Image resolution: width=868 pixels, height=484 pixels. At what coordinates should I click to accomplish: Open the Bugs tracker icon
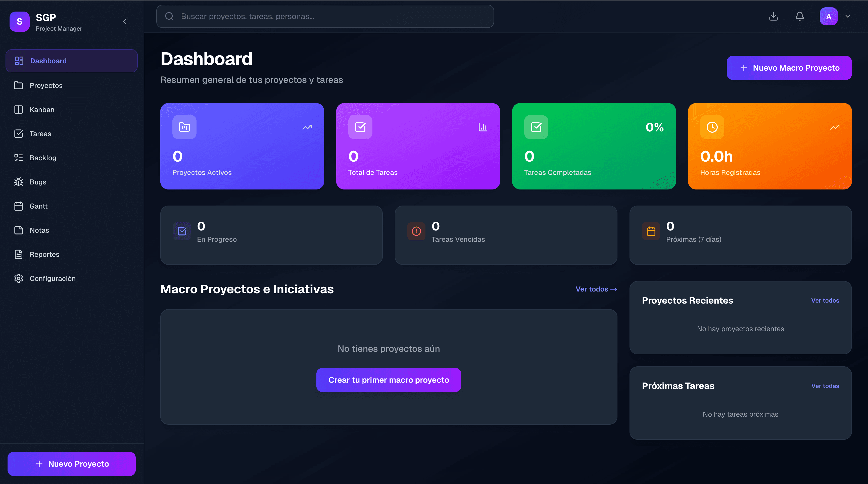19,182
